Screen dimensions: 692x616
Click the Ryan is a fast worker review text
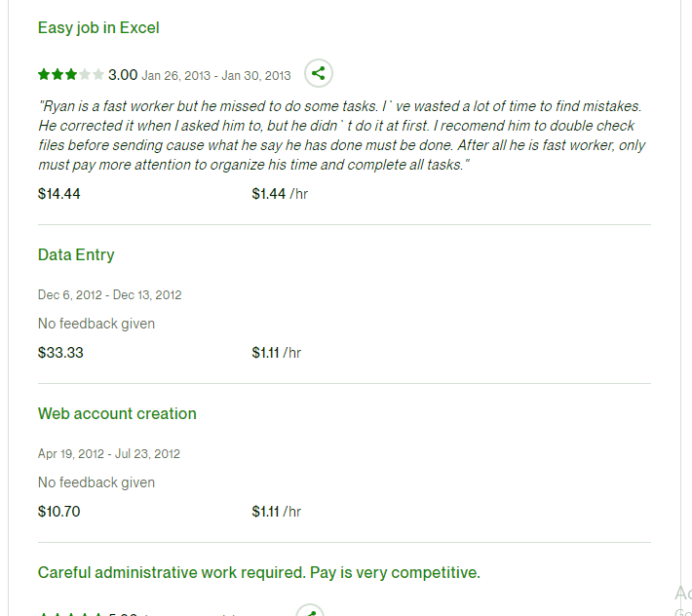tap(341, 135)
